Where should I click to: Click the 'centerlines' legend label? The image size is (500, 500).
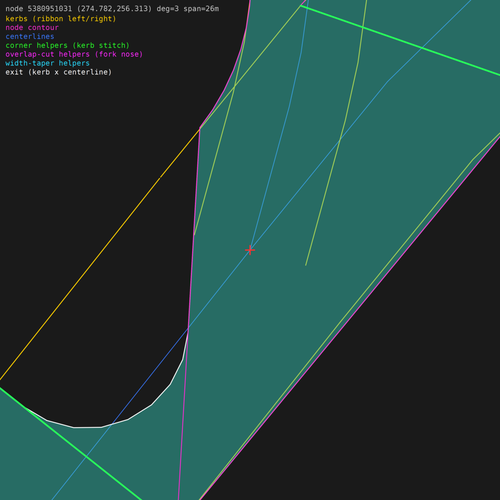tap(30, 36)
